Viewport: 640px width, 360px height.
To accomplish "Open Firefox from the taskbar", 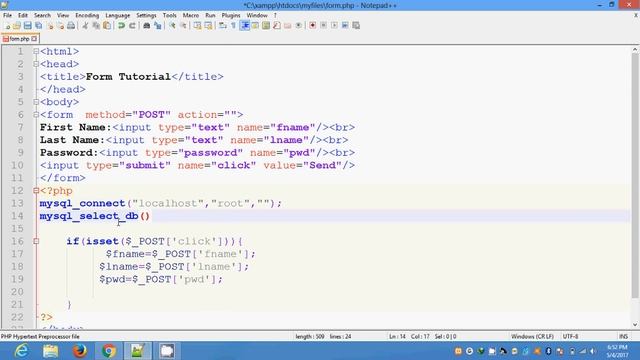I will 80,351.
